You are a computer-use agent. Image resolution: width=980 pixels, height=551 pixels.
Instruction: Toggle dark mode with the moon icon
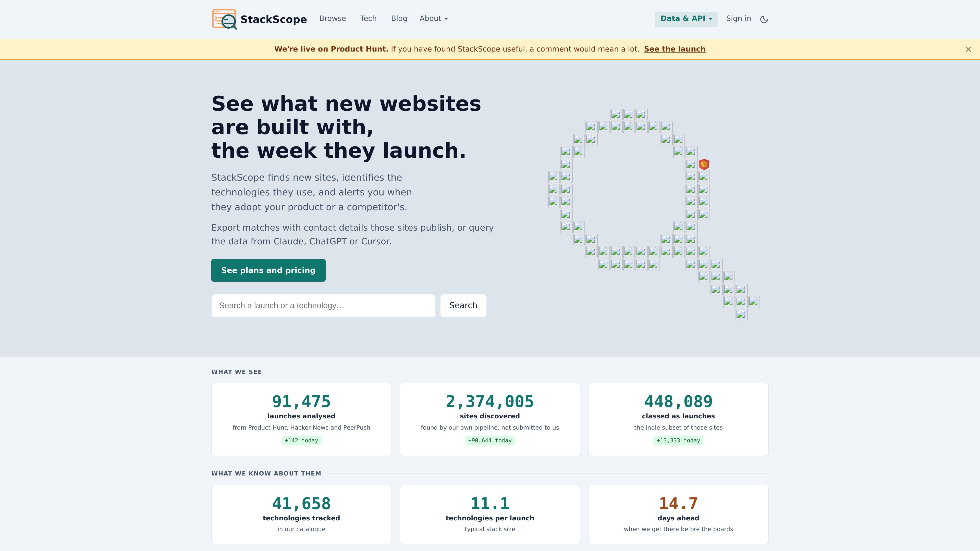tap(764, 19)
